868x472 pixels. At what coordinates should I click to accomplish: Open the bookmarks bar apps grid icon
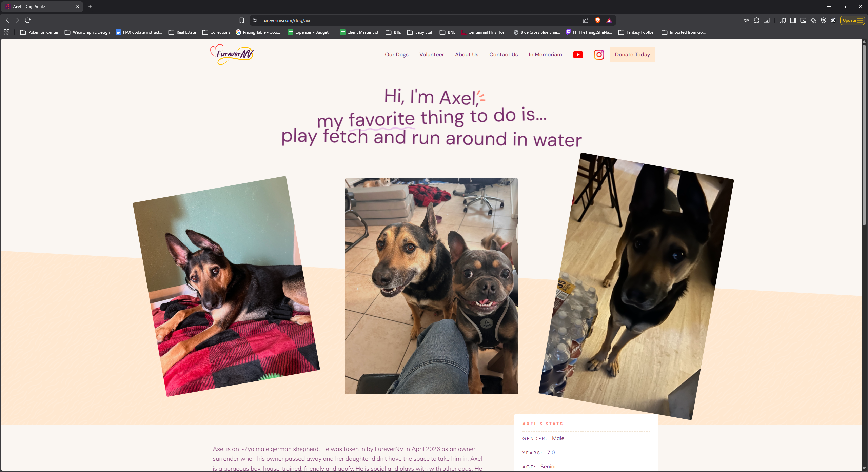[7, 32]
